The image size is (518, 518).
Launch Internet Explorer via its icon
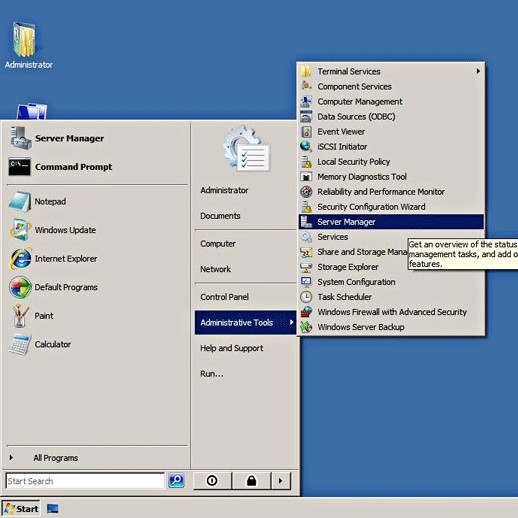click(21, 258)
